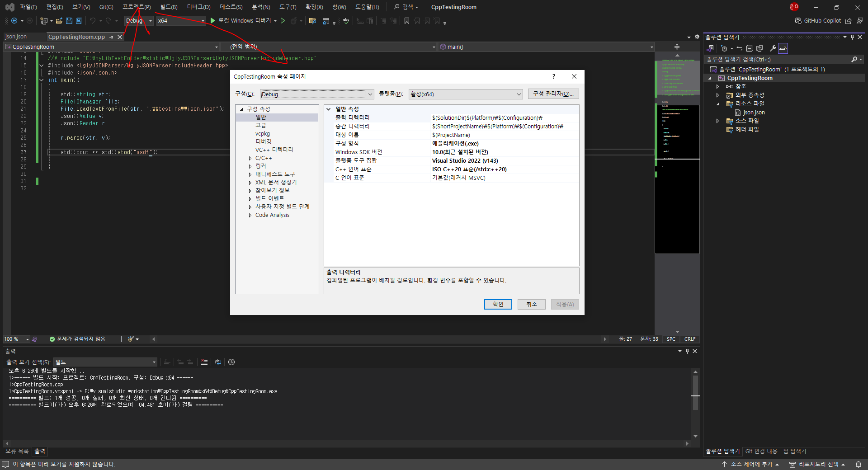868x470 pixels.
Task: Open the 구성(C) Debug combo box
Action: pyautogui.click(x=316, y=94)
